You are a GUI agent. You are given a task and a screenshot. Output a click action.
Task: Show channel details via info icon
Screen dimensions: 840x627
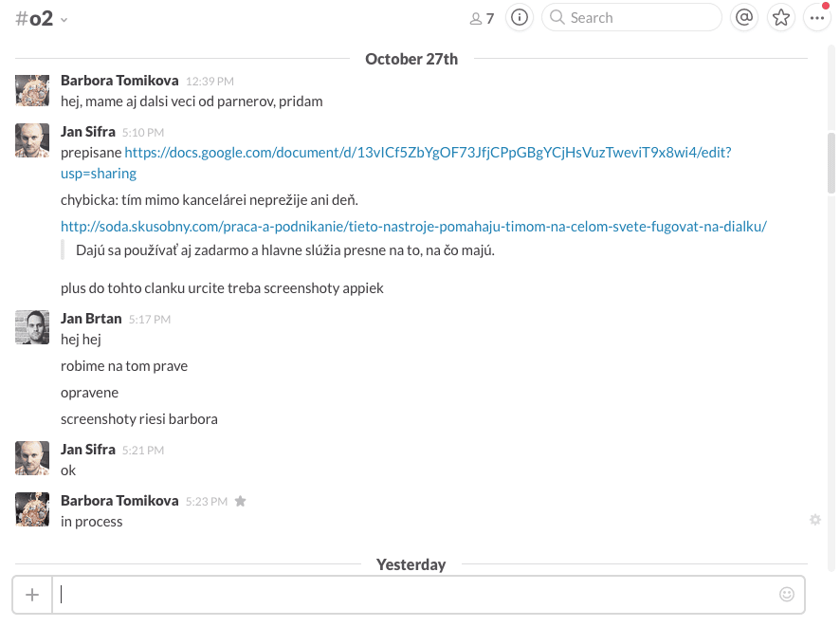519,17
